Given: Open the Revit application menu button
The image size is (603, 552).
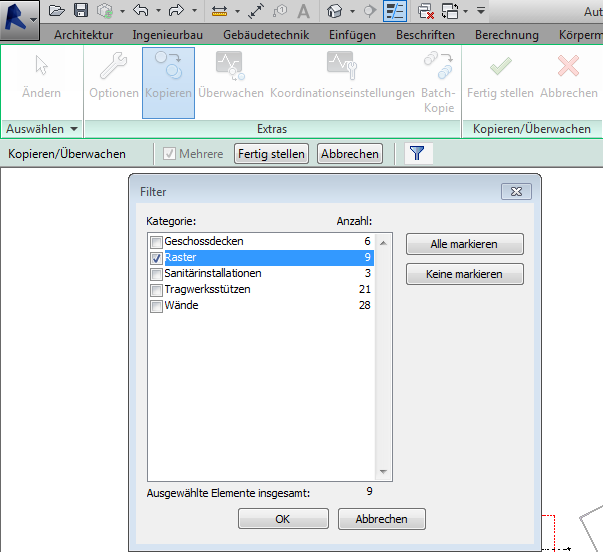Looking at the screenshot, I should pos(20,13).
